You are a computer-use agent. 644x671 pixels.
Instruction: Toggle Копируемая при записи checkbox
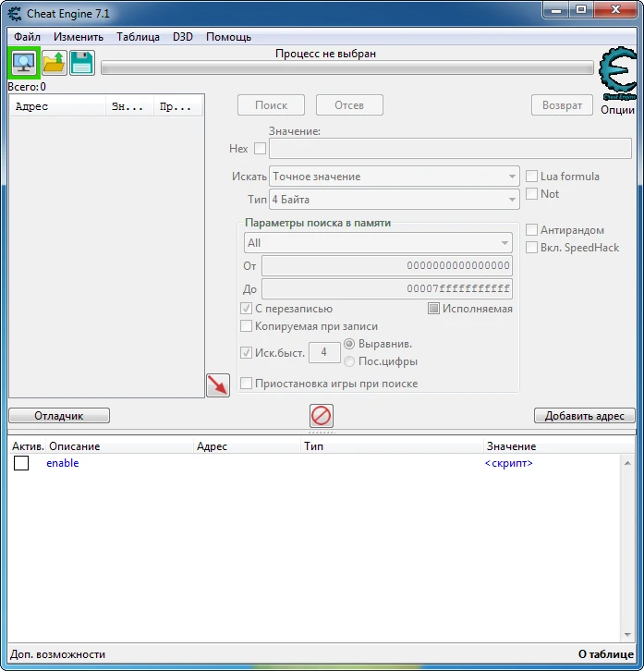point(246,326)
